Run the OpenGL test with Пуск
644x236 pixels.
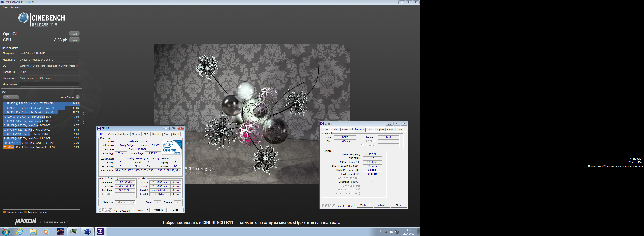pyautogui.click(x=74, y=34)
